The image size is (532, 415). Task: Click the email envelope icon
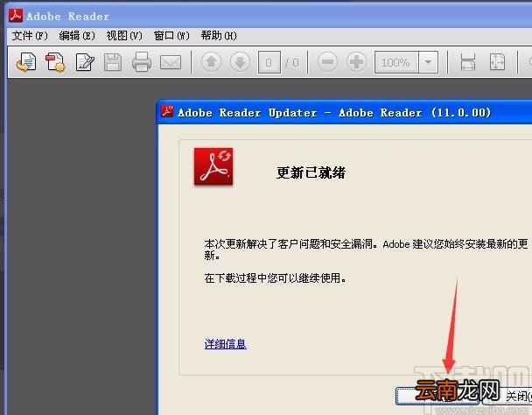(x=171, y=62)
